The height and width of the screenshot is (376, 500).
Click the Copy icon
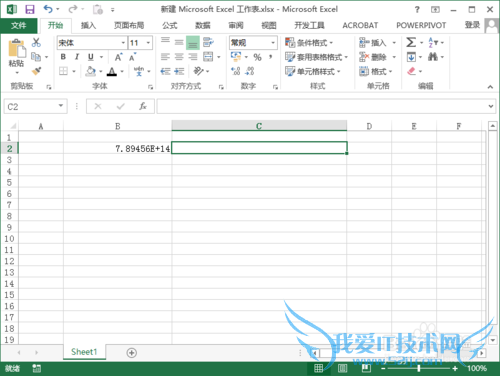coord(36,57)
